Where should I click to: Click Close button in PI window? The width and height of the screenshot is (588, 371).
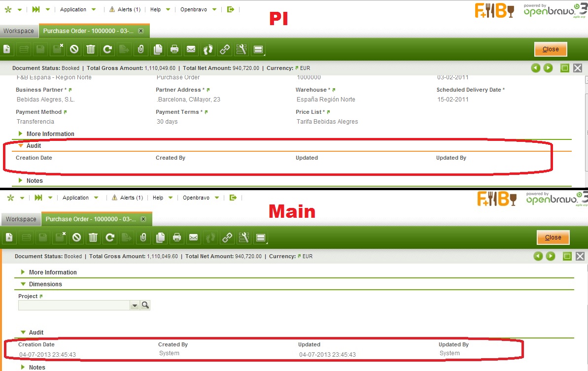point(551,49)
